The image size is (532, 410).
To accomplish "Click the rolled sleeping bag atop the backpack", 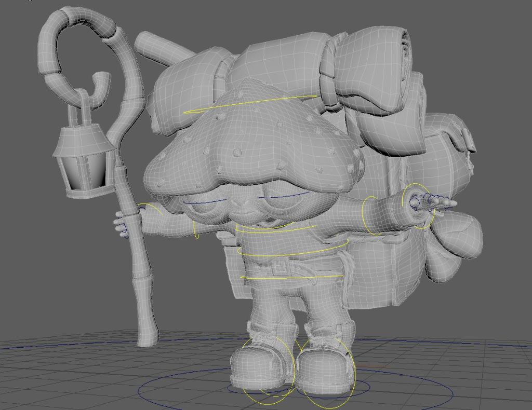I will pos(364,73).
